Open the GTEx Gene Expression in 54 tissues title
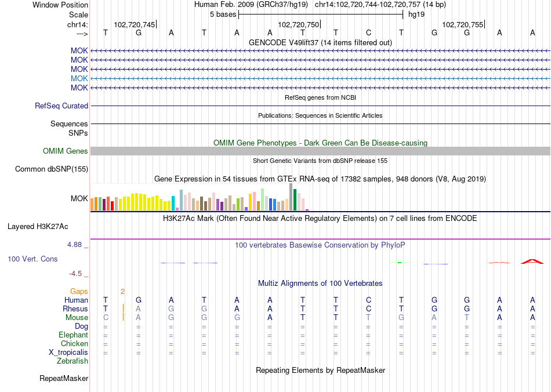Image resolution: width=551 pixels, height=392 pixels. (320, 179)
